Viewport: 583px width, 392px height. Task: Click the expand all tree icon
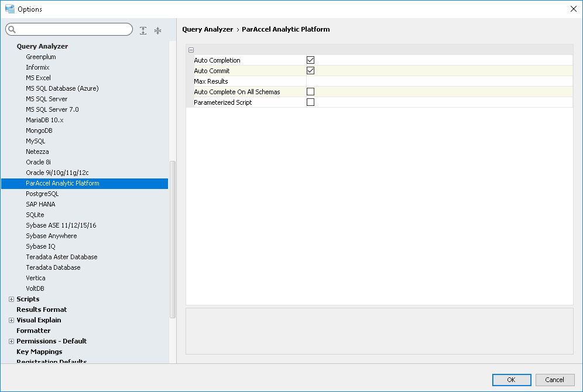click(143, 30)
